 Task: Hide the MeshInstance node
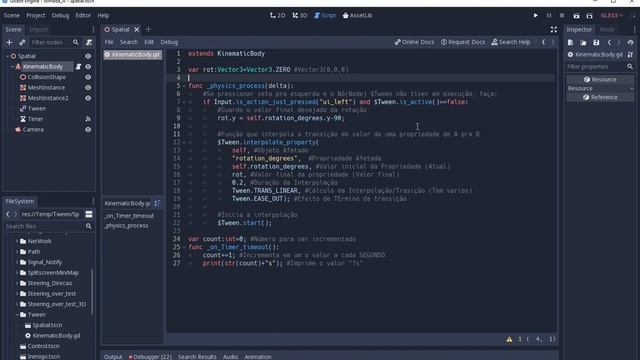point(88,88)
